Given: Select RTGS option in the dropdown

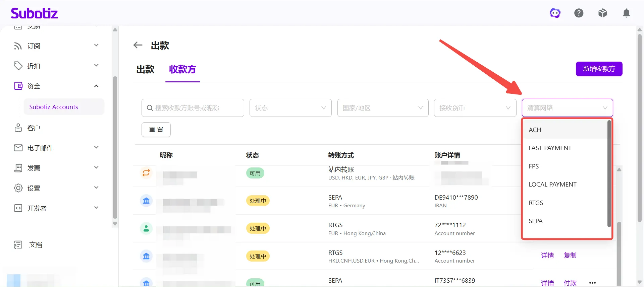Looking at the screenshot, I should click(x=566, y=203).
